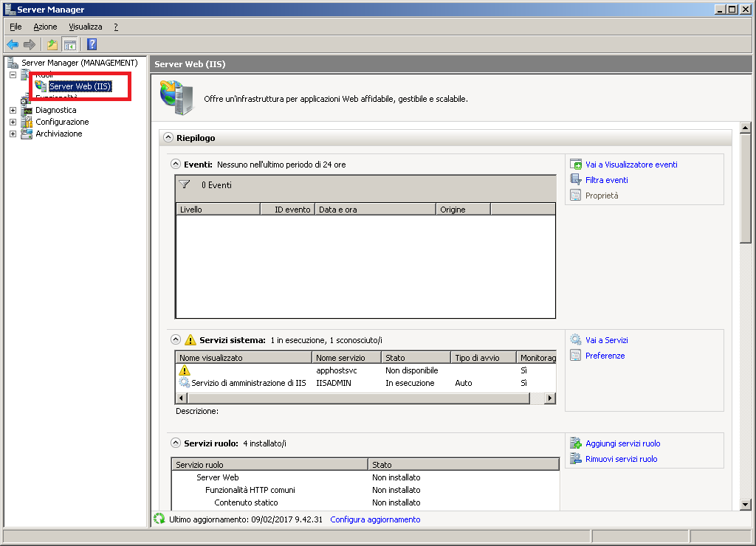Open the File menu
Screen dimensions: 756x546
click(16, 27)
